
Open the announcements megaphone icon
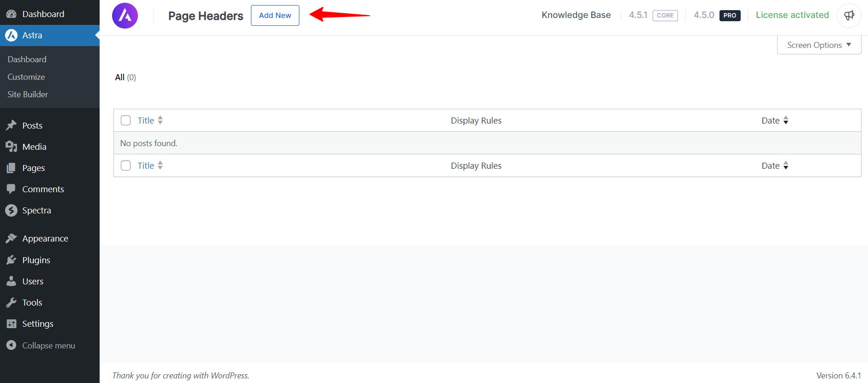849,16
